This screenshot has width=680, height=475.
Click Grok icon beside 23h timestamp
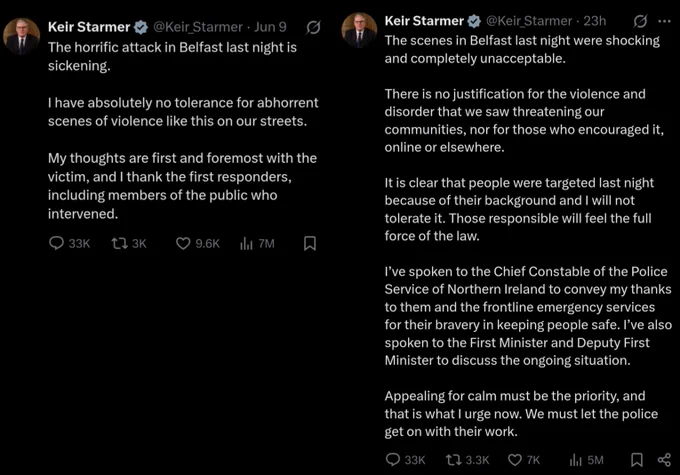tap(640, 21)
